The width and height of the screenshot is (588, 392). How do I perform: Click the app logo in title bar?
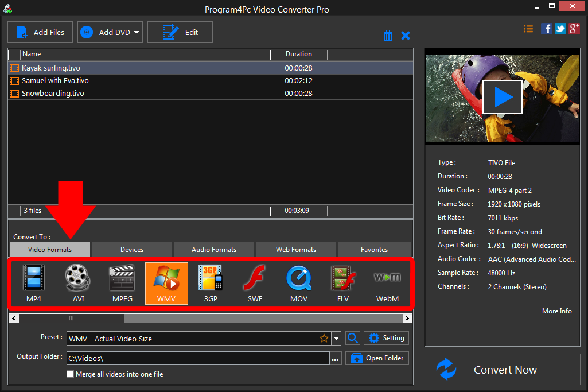coord(7,8)
